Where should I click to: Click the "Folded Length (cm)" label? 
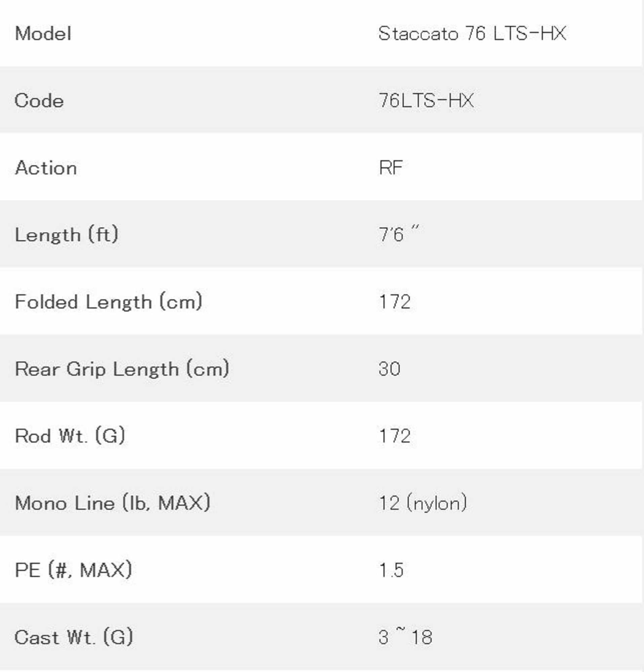(109, 302)
